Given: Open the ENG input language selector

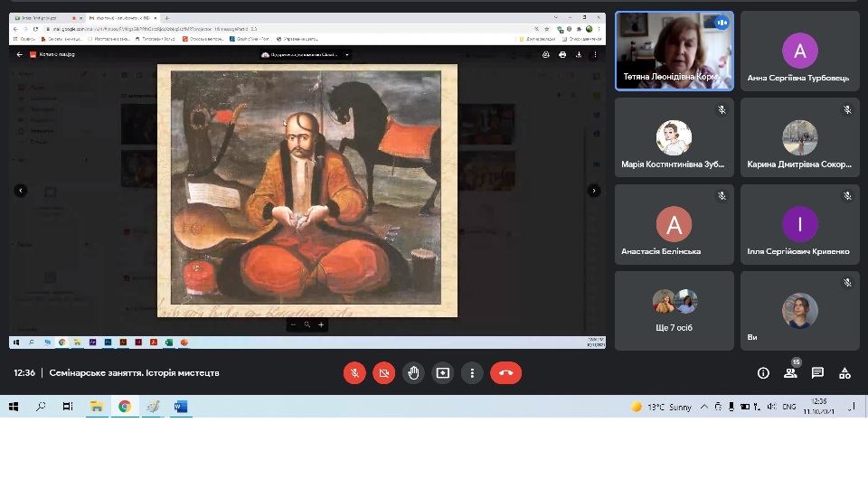Looking at the screenshot, I should [789, 407].
